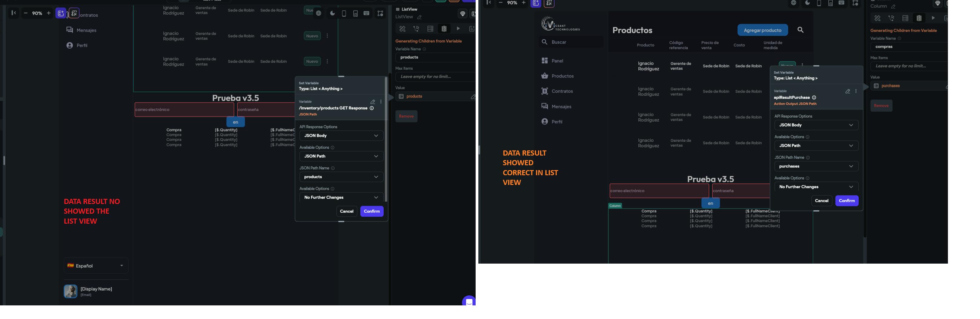Viewport: 980px width, 319px height.
Task: Confirm the left Set Variable popup
Action: click(x=372, y=211)
